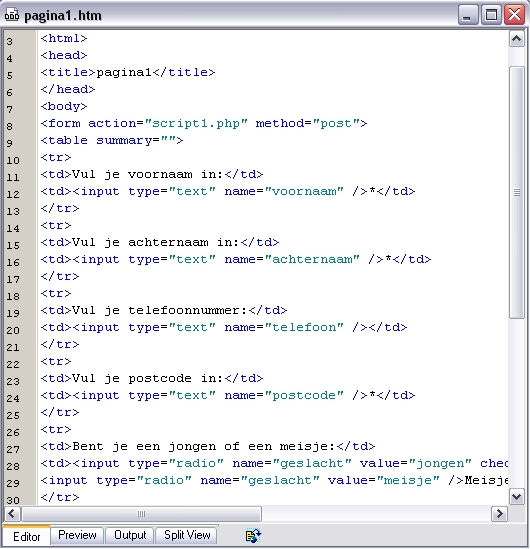Click the </head> tag on line 6

point(68,89)
